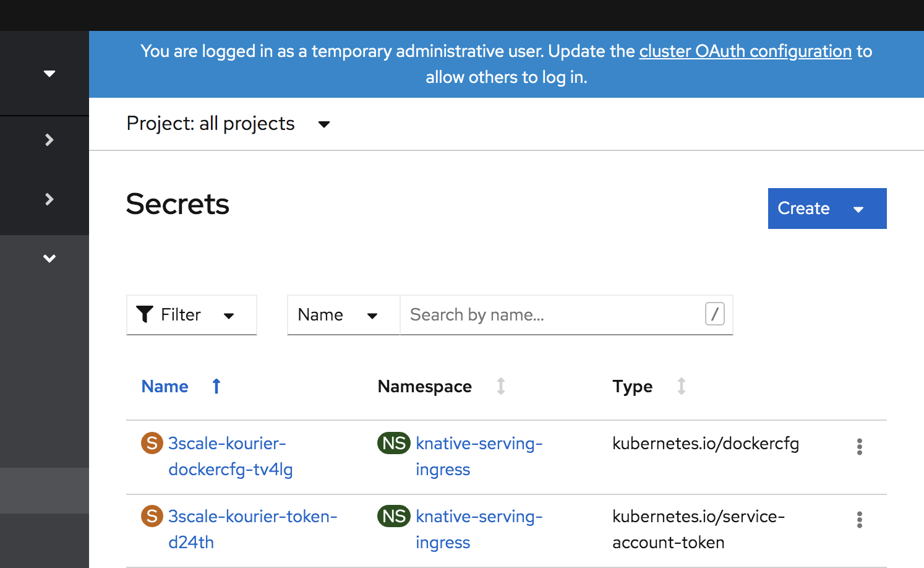This screenshot has width=924, height=568.
Task: Click the S badge of 3scale-kourier-dockercfg-tv4lg
Action: pos(152,443)
